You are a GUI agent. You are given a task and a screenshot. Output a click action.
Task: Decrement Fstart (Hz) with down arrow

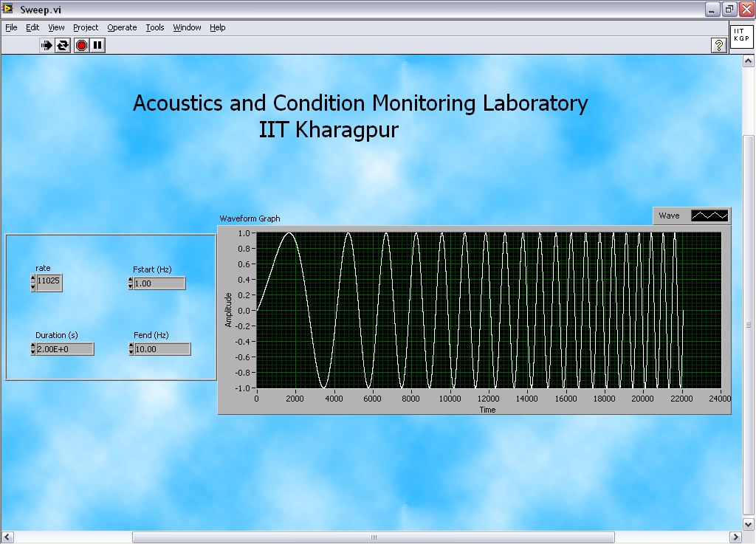click(x=131, y=286)
